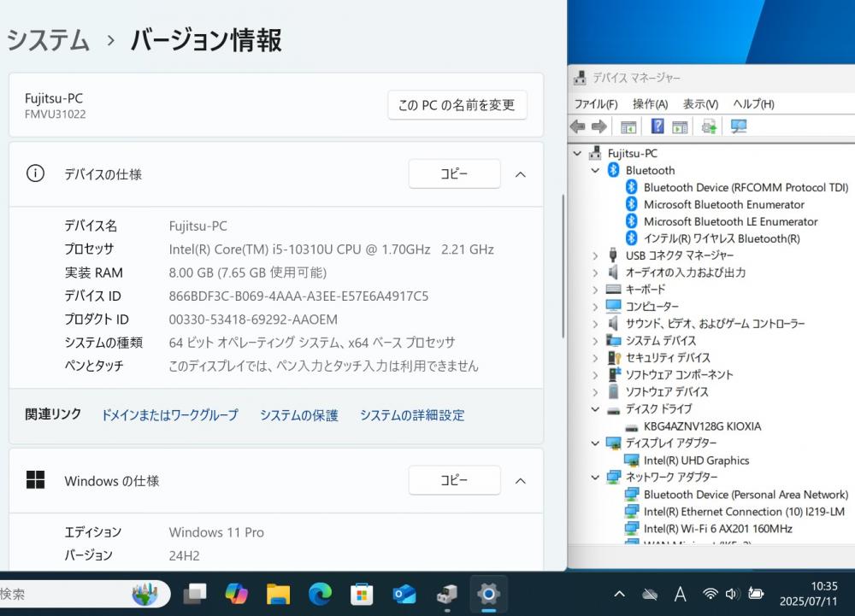Open Help via the blue question mark icon

[x=657, y=126]
